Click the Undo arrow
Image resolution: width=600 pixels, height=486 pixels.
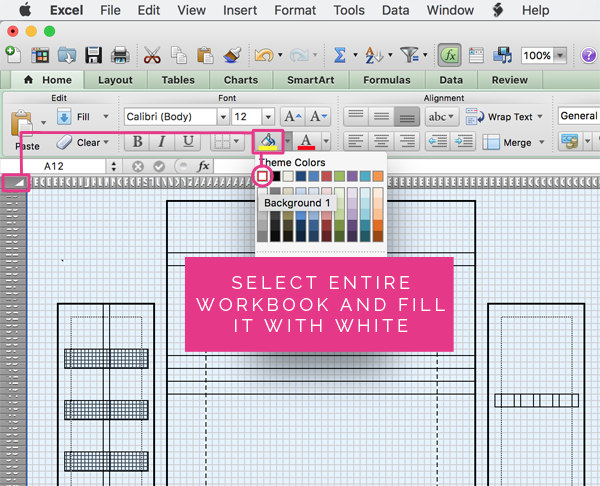[x=264, y=55]
